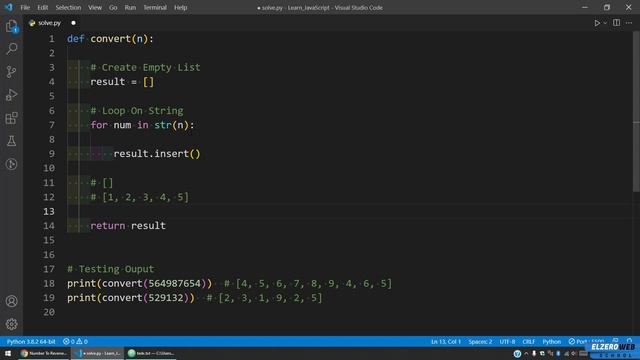Click the unsaved dot on solve.py tab

tap(73, 23)
